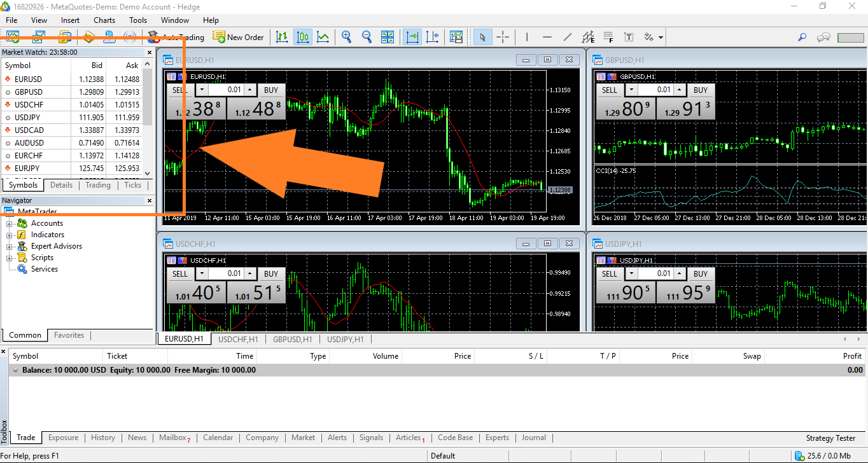Viewport: 868px width, 463px height.
Task: Expand the Expert Advisors node in Navigator
Action: tap(10, 246)
